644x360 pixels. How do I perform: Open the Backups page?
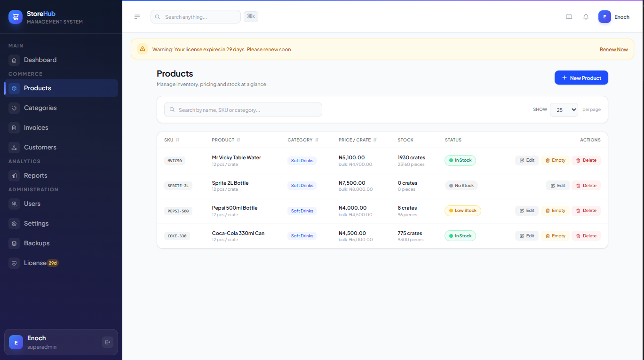tap(61, 243)
